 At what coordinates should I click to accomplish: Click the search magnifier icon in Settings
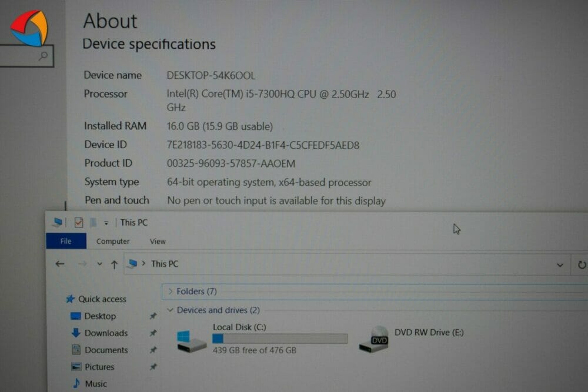pos(44,56)
